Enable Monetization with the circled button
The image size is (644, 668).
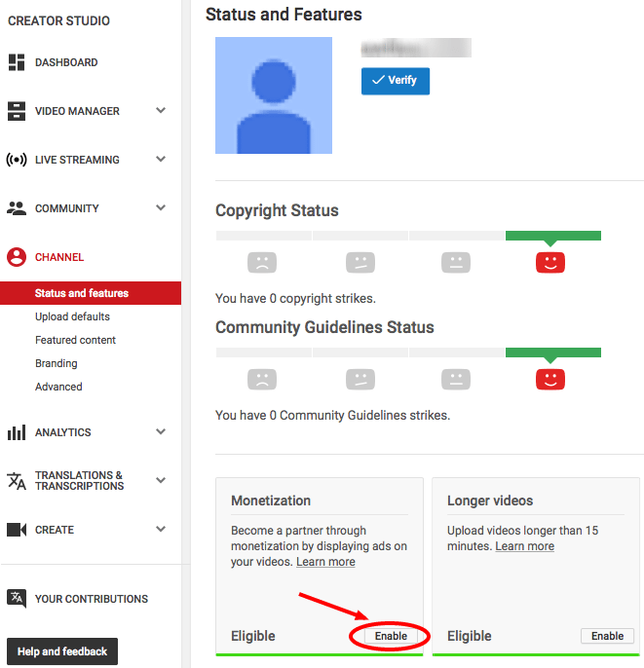[391, 636]
